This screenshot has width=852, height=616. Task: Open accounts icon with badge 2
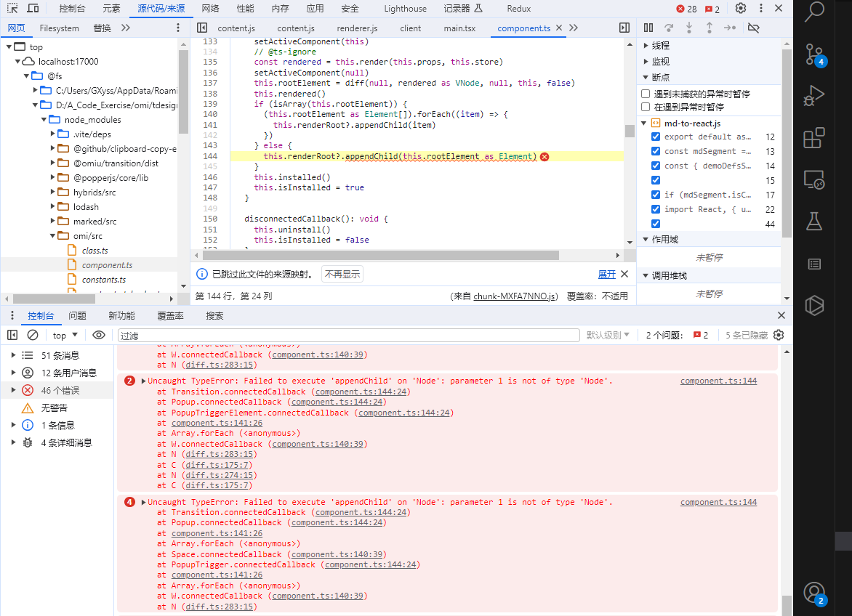point(814,593)
